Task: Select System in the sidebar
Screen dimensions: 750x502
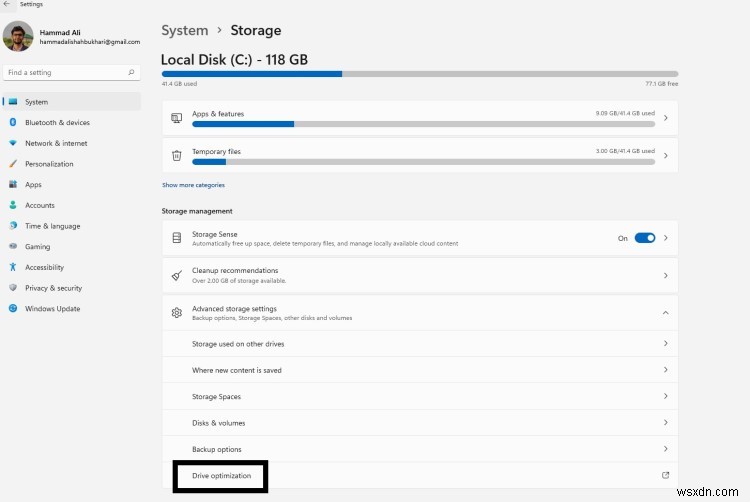Action: tap(72, 102)
